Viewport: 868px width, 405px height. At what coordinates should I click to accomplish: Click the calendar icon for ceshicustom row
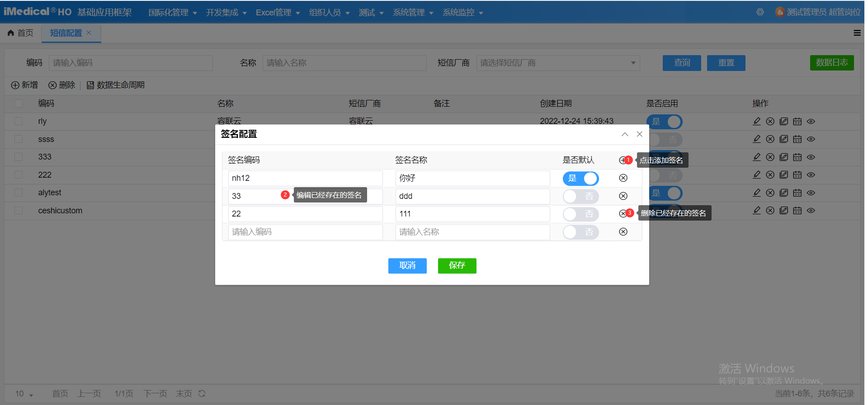coord(797,211)
